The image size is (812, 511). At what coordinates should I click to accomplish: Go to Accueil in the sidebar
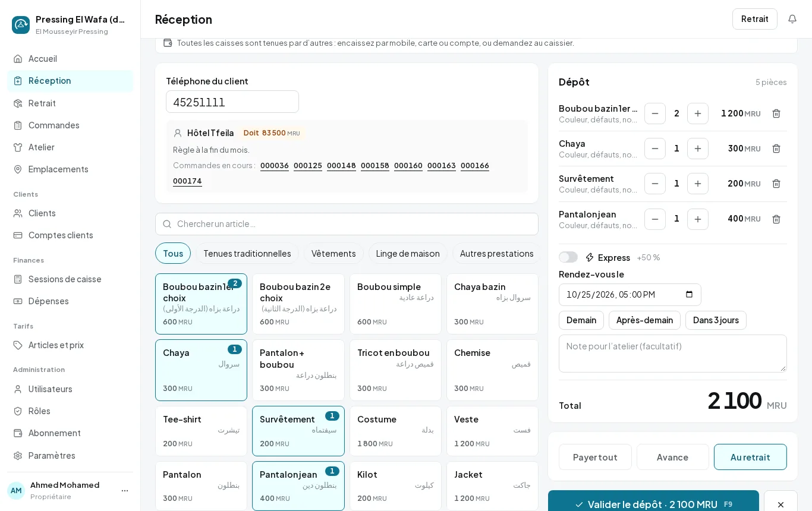click(x=70, y=58)
